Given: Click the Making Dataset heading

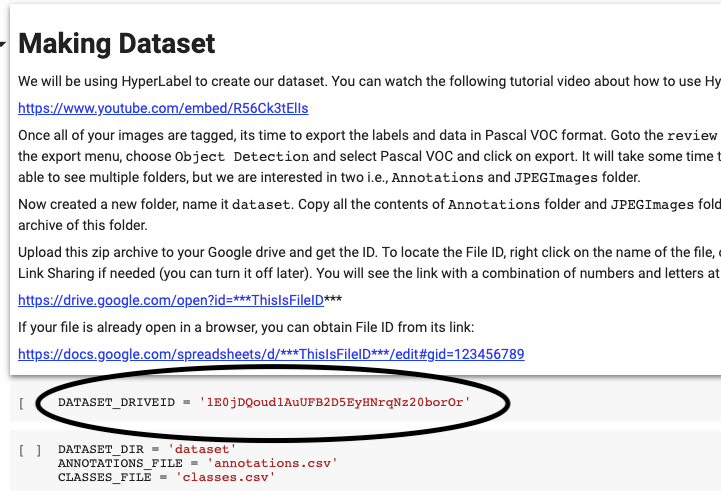Looking at the screenshot, I should [x=117, y=44].
